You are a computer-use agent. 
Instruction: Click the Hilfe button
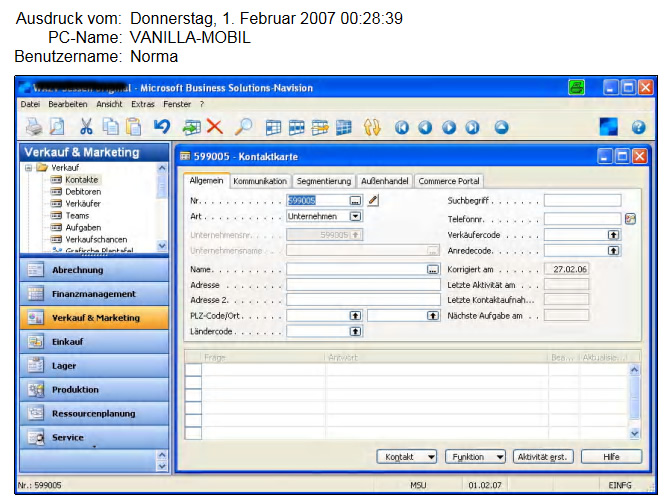tap(611, 457)
